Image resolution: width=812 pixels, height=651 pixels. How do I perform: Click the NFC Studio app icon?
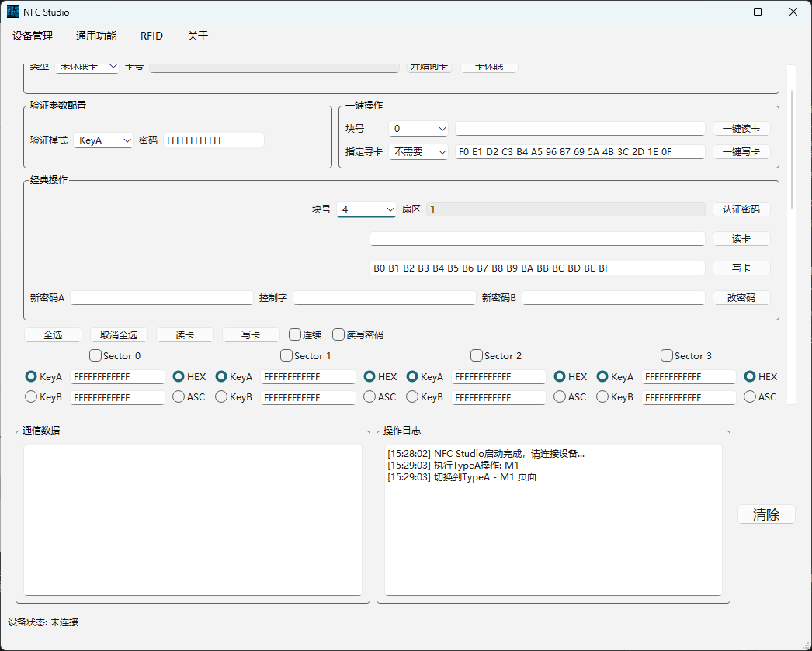point(13,12)
